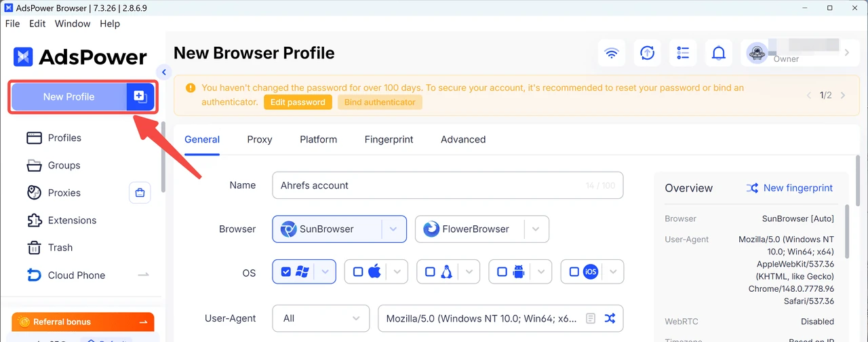The image size is (868, 342).
Task: Open the task list icon
Action: (683, 53)
